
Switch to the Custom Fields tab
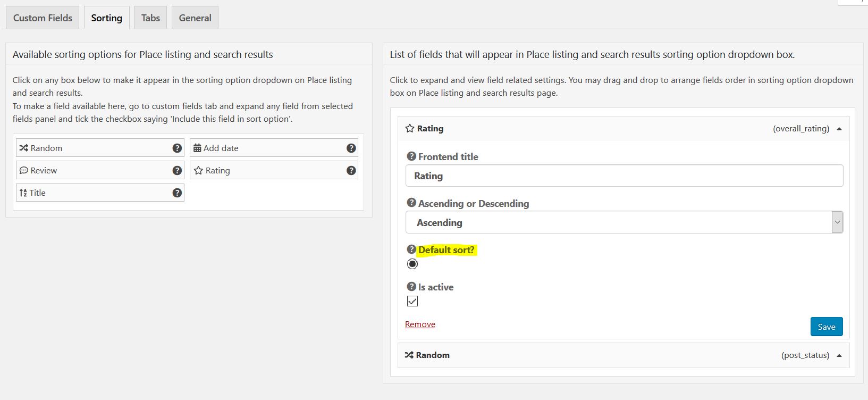pos(43,18)
